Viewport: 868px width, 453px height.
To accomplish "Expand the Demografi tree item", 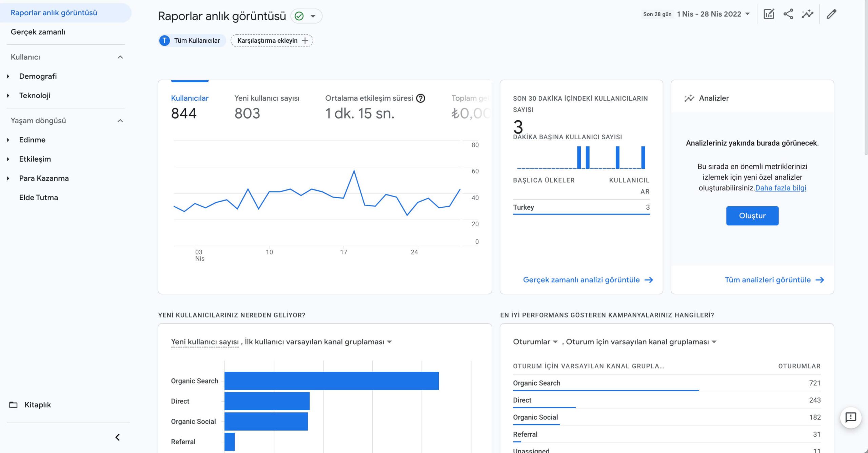I will coord(8,77).
